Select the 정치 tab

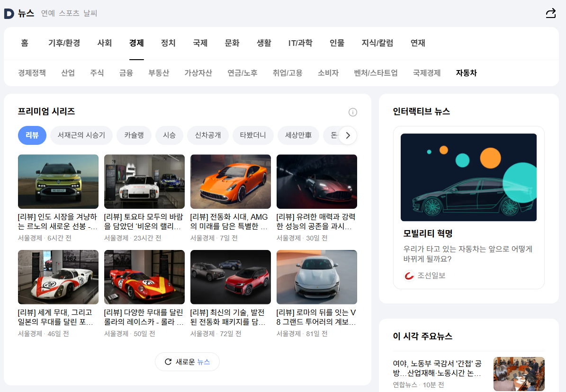168,43
